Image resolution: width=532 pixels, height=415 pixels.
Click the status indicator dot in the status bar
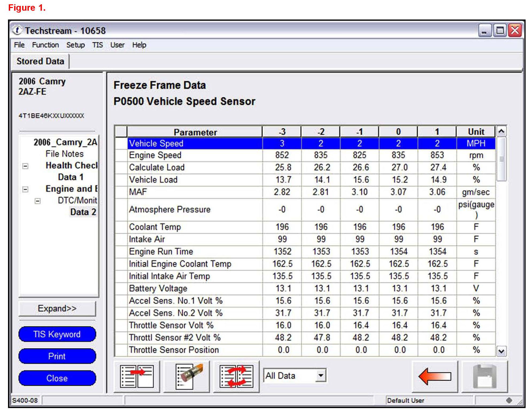pyautogui.click(x=509, y=400)
